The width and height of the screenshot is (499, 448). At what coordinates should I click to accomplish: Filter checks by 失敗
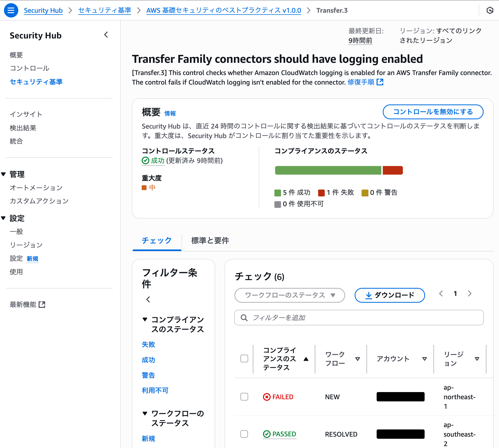149,344
